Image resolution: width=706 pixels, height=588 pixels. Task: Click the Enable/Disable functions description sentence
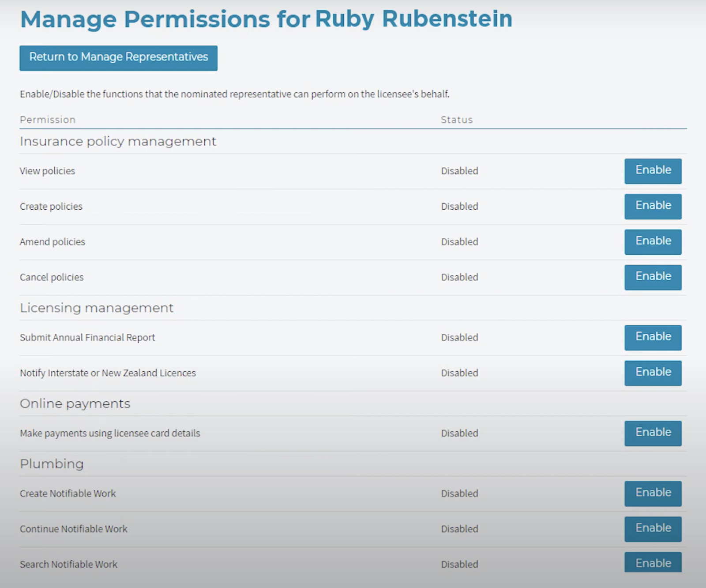[235, 94]
